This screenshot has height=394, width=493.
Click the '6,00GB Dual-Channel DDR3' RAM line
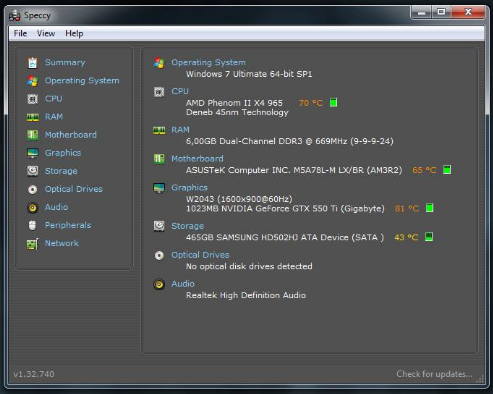click(x=290, y=141)
